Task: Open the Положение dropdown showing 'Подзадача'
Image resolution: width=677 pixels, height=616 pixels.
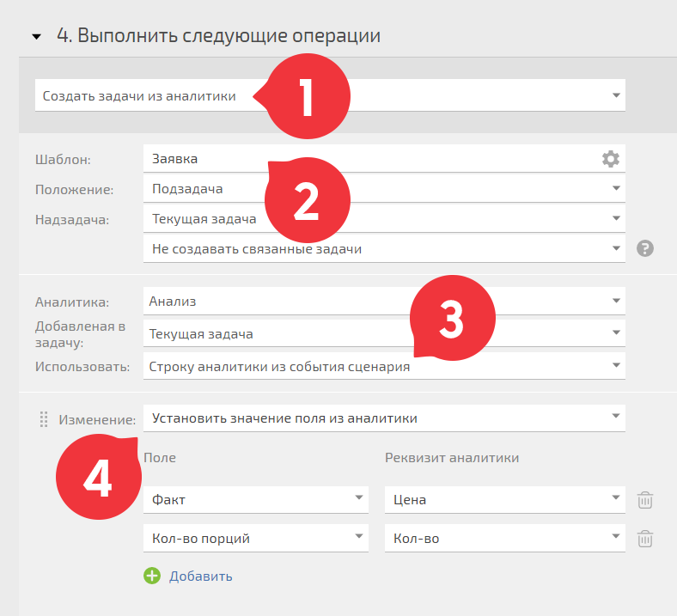Action: tap(384, 189)
